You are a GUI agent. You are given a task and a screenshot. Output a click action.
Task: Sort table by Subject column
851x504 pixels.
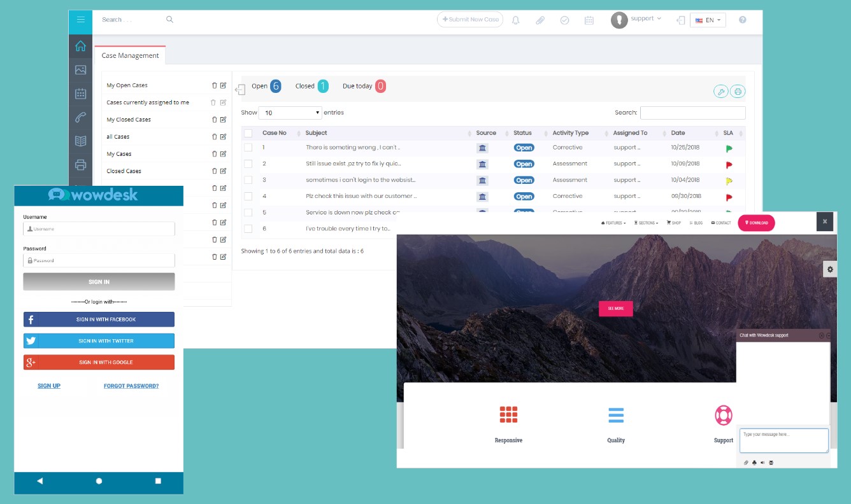[x=317, y=133]
